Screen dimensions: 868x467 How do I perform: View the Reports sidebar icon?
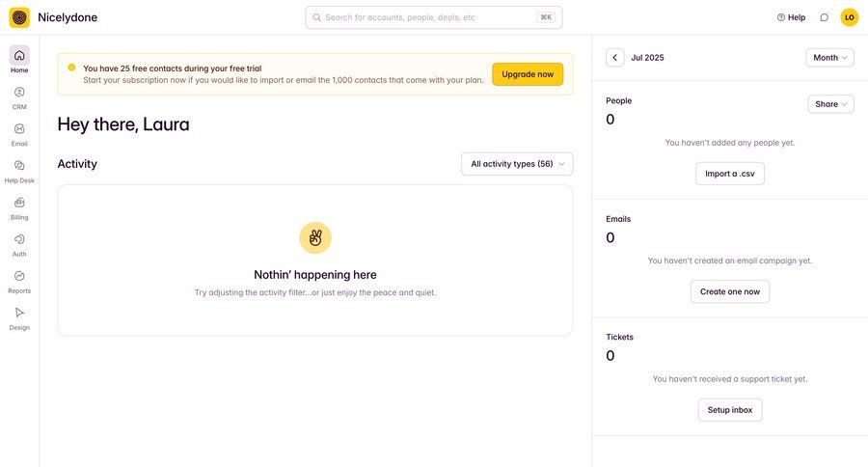pyautogui.click(x=19, y=276)
